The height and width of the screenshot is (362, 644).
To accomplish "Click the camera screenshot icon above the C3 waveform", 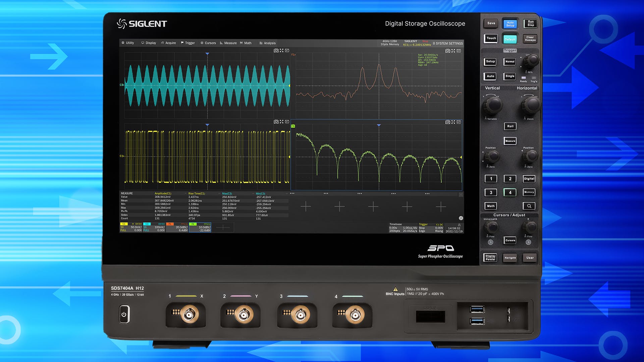I will coord(276,51).
